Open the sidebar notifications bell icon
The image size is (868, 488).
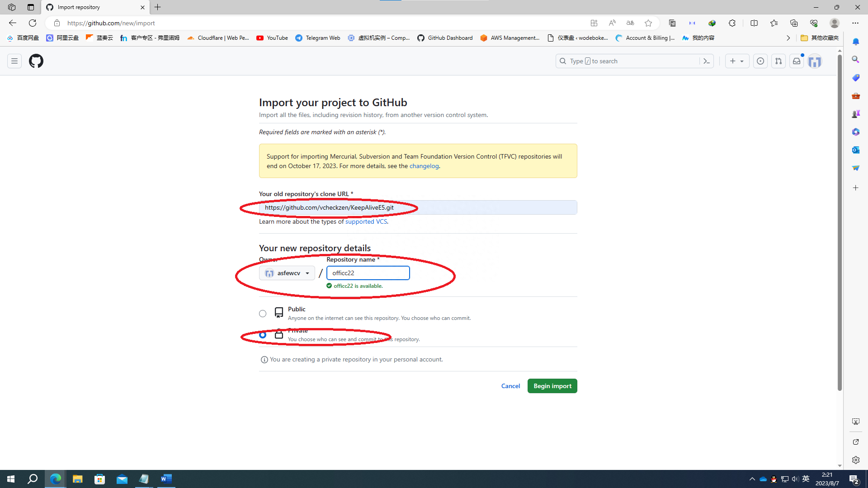(856, 42)
